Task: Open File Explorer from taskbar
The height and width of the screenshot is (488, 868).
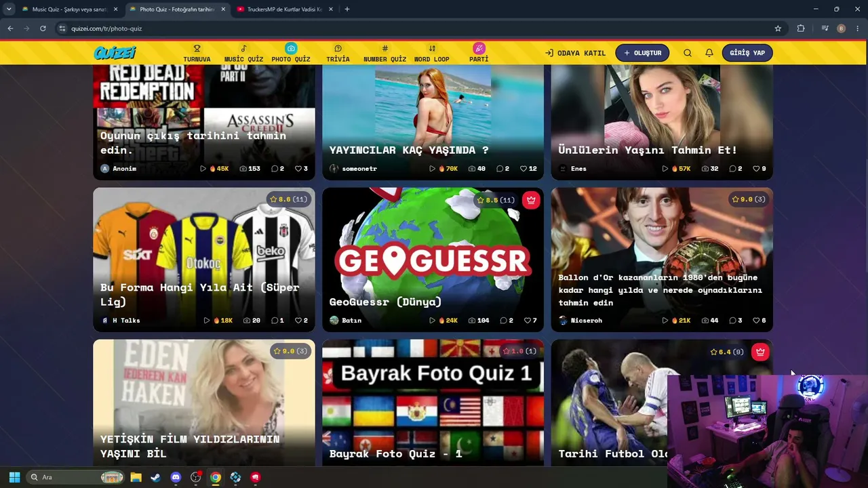Action: (x=136, y=477)
